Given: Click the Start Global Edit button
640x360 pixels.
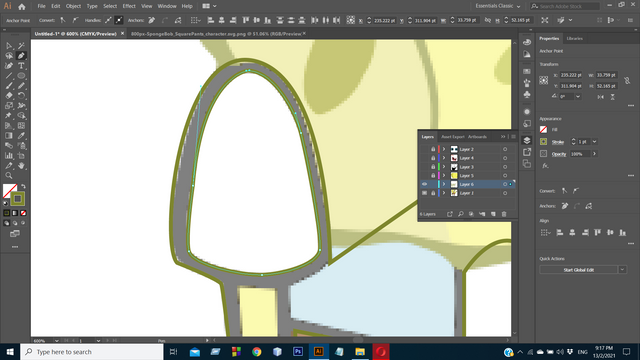Looking at the screenshot, I should click(578, 269).
